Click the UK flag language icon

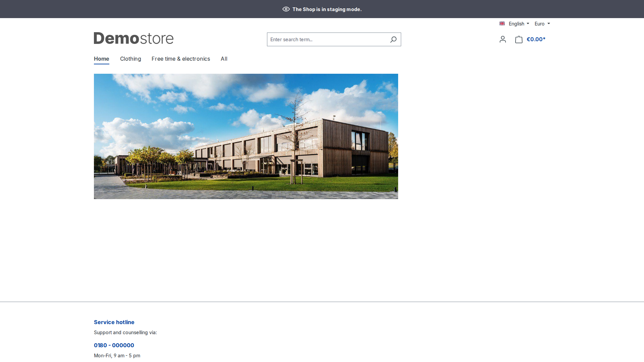pyautogui.click(x=502, y=23)
